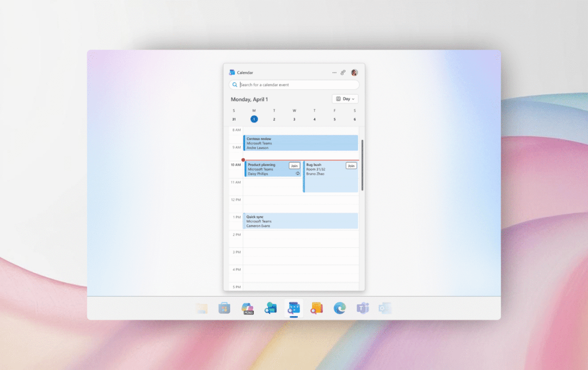Join the Product planning meeting
Image resolution: width=588 pixels, height=370 pixels.
point(294,165)
